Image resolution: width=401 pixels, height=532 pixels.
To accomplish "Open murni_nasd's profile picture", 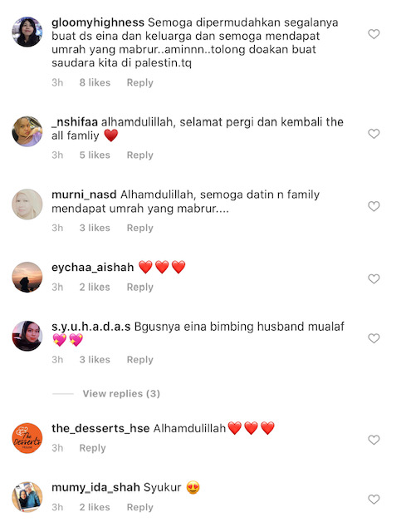I will pos(27,204).
